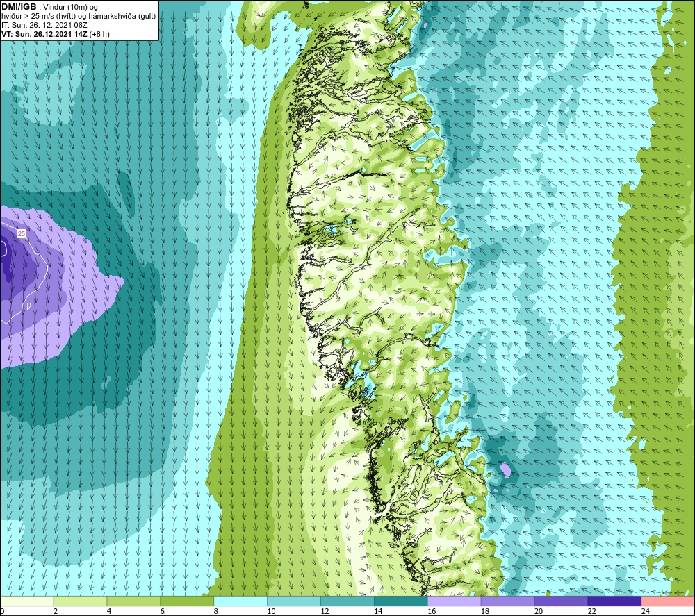The image size is (695, 616).
Task: Click the 2–4 m/s light green legend swatch
Action: (x=80, y=601)
